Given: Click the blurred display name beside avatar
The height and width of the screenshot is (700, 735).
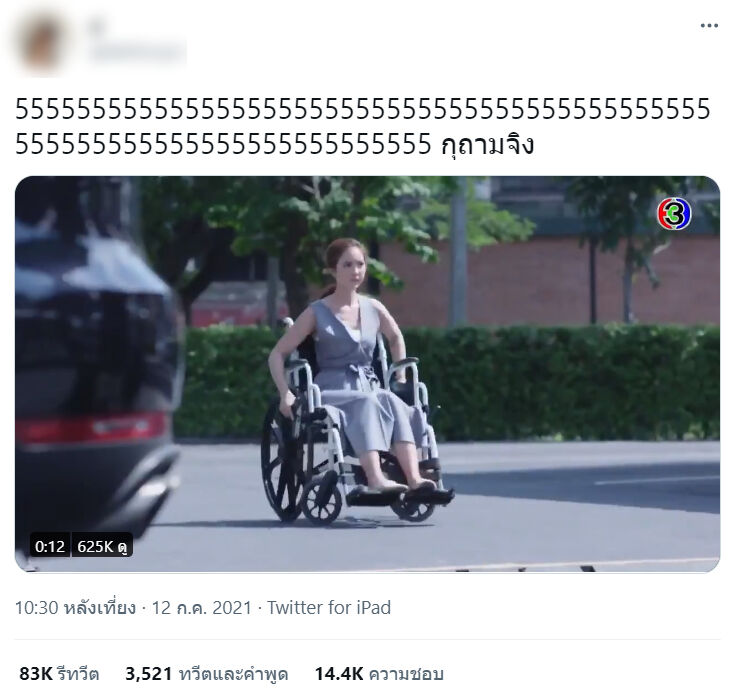Looking at the screenshot, I should click(x=97, y=28).
